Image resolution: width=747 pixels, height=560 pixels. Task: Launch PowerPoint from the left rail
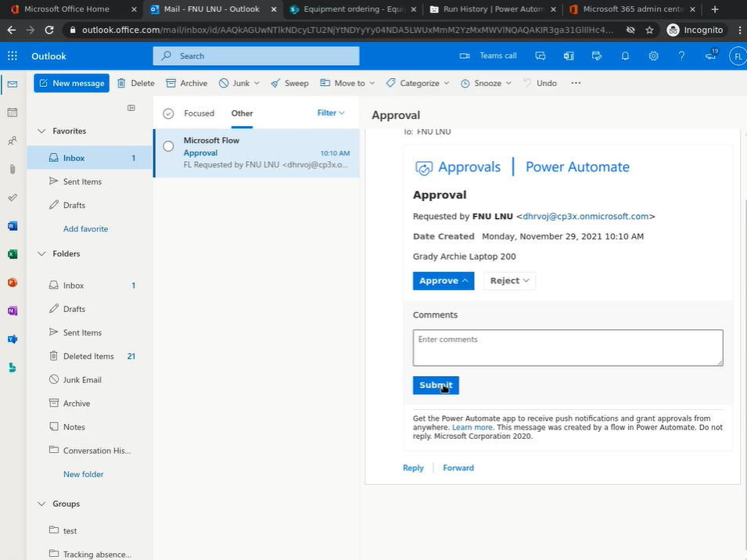click(x=13, y=282)
